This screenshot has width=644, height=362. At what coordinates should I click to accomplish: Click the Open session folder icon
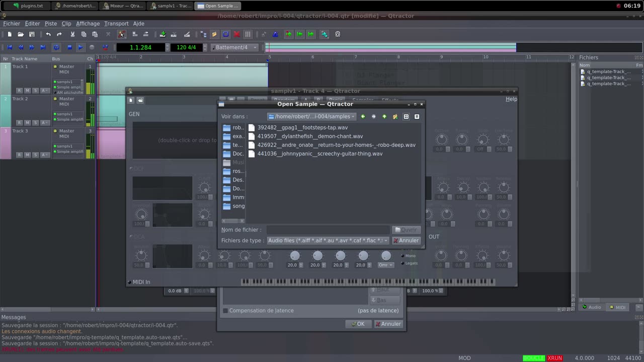point(21,34)
